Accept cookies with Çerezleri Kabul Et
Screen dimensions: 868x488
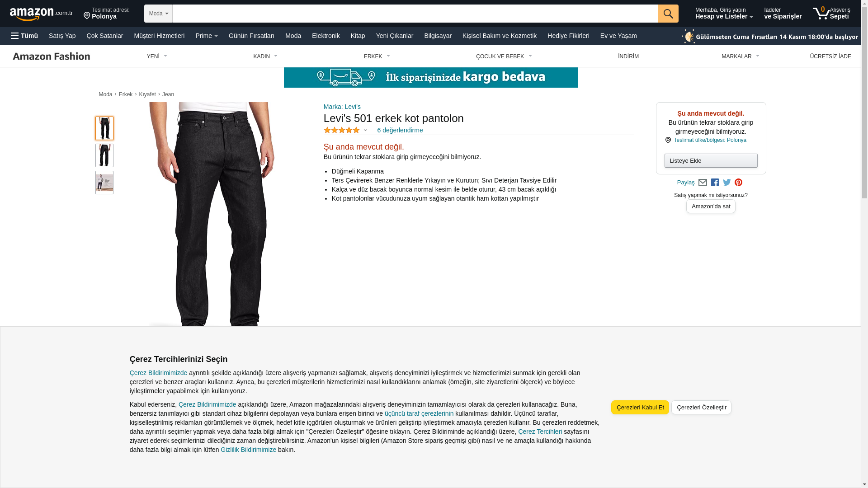pyautogui.click(x=640, y=408)
